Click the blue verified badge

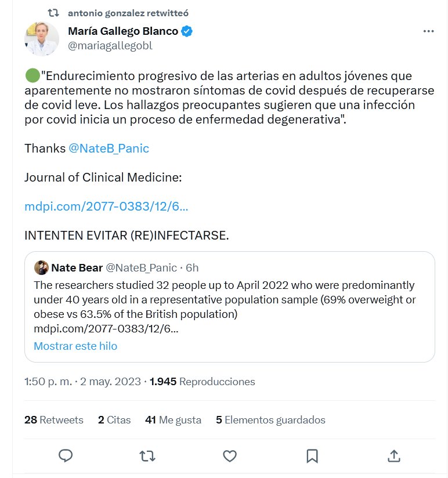pyautogui.click(x=187, y=31)
